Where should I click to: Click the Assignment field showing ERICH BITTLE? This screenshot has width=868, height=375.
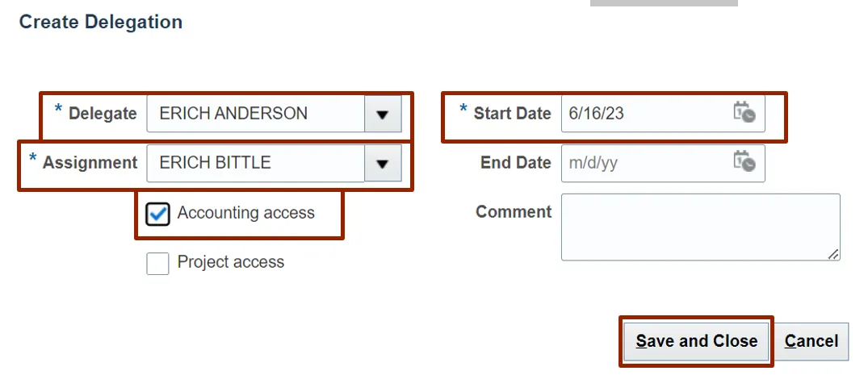pyautogui.click(x=255, y=163)
